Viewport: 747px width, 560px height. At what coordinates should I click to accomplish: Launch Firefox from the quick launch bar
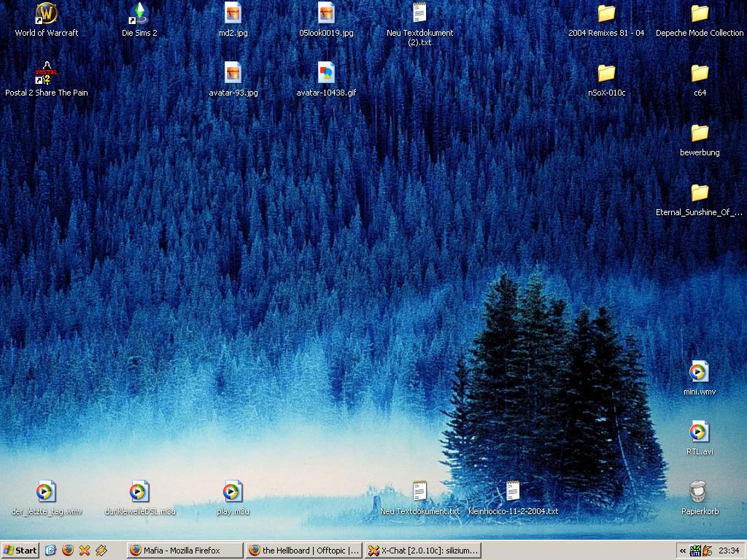[x=68, y=551]
